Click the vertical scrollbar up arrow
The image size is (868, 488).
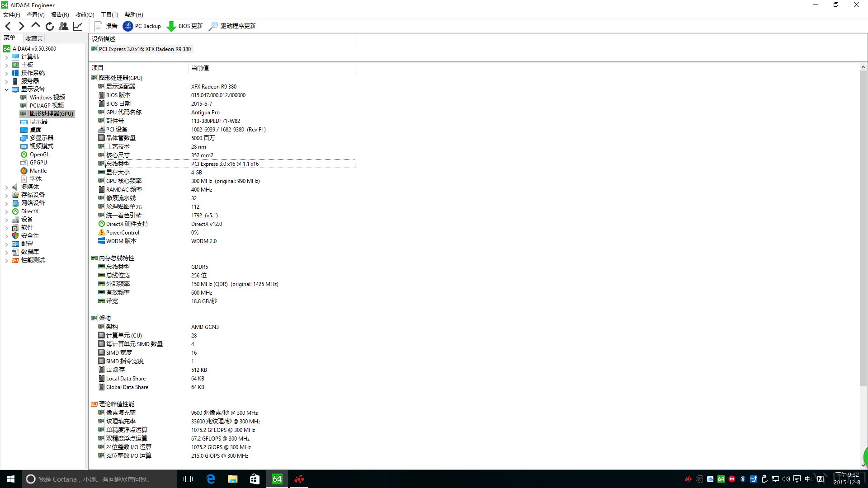point(863,67)
